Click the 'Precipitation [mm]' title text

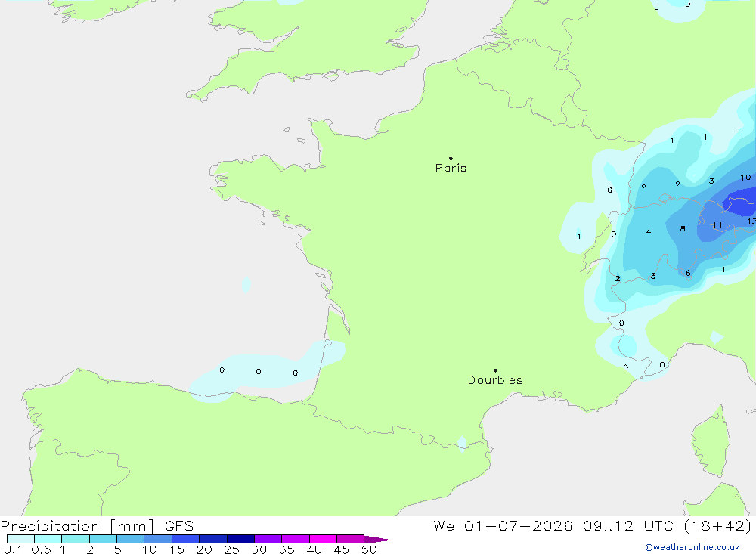click(77, 526)
